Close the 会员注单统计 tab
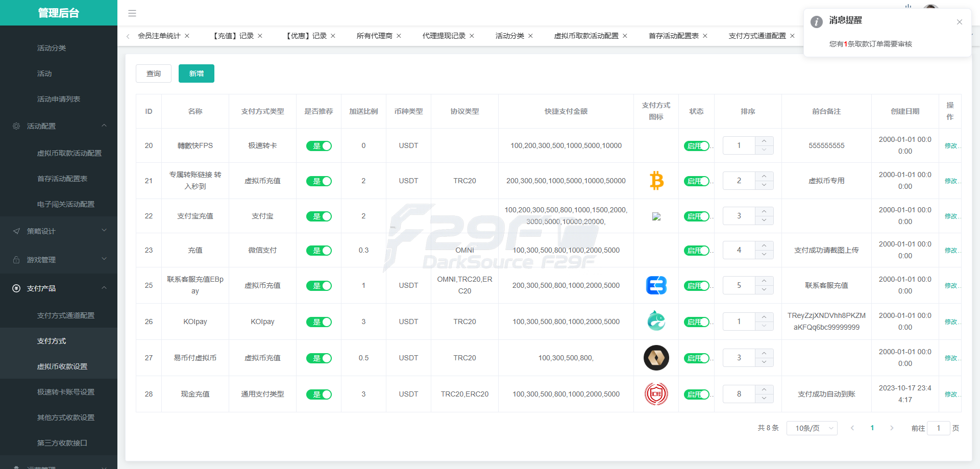980x469 pixels. coord(187,36)
